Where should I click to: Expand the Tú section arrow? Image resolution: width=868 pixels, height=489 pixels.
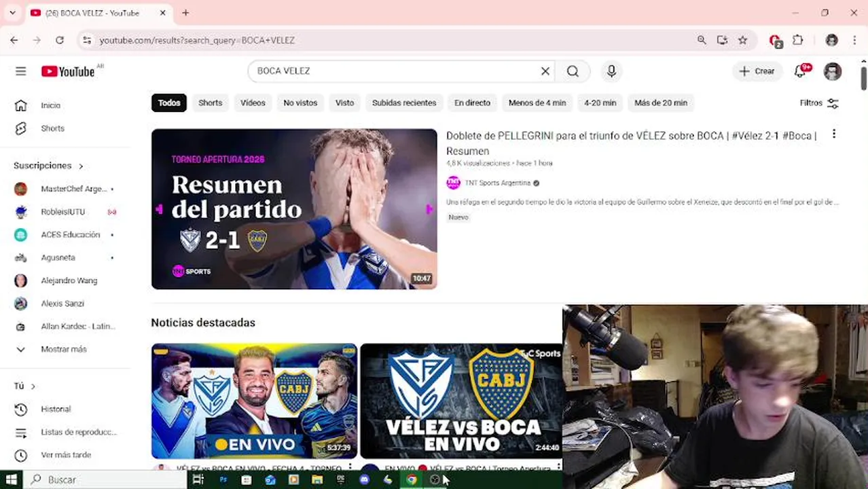33,386
